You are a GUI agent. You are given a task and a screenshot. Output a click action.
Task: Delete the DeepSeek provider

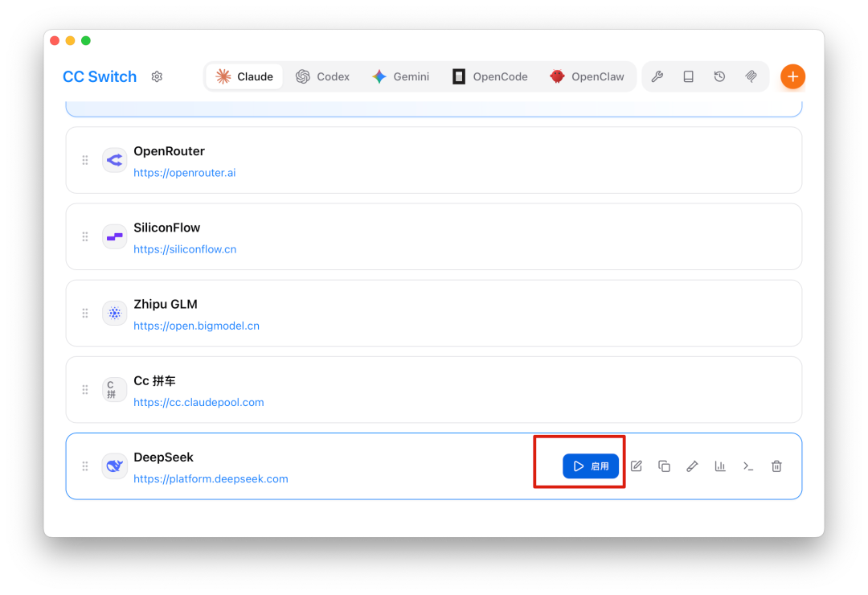click(x=776, y=466)
